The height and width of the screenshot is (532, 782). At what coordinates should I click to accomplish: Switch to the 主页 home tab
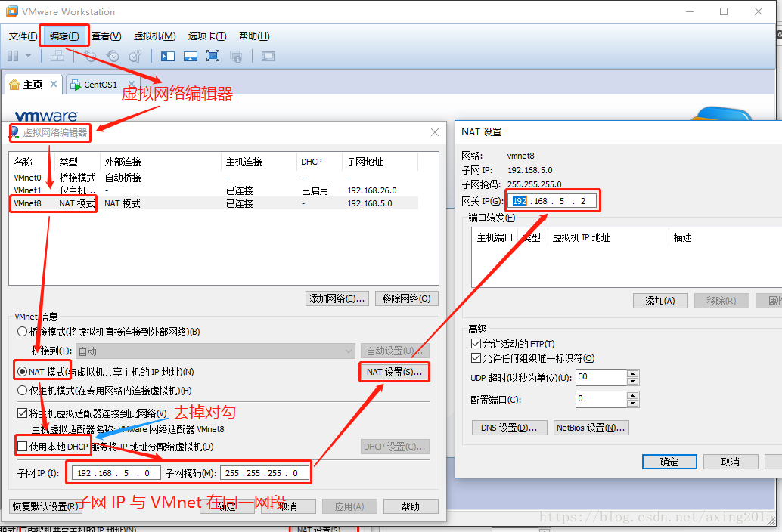pos(33,85)
